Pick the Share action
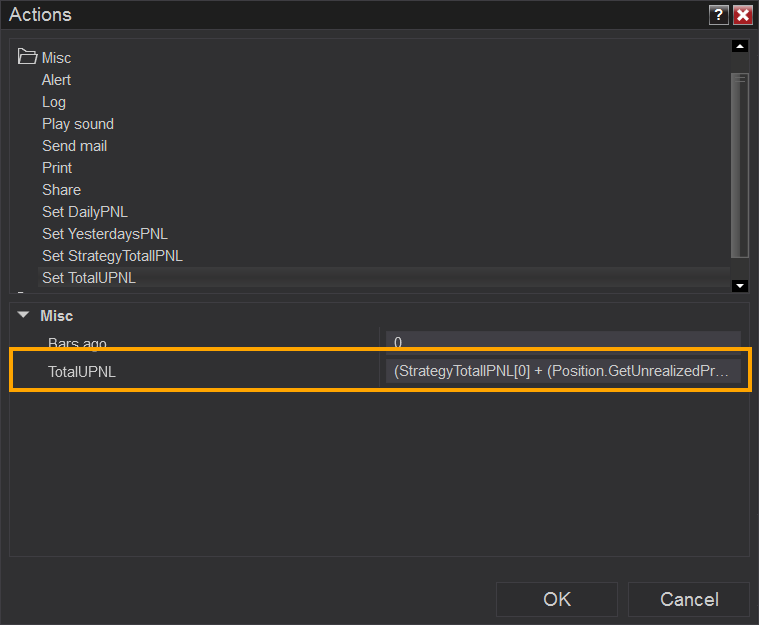Screen dimensions: 759x625 pyautogui.click(x=61, y=190)
